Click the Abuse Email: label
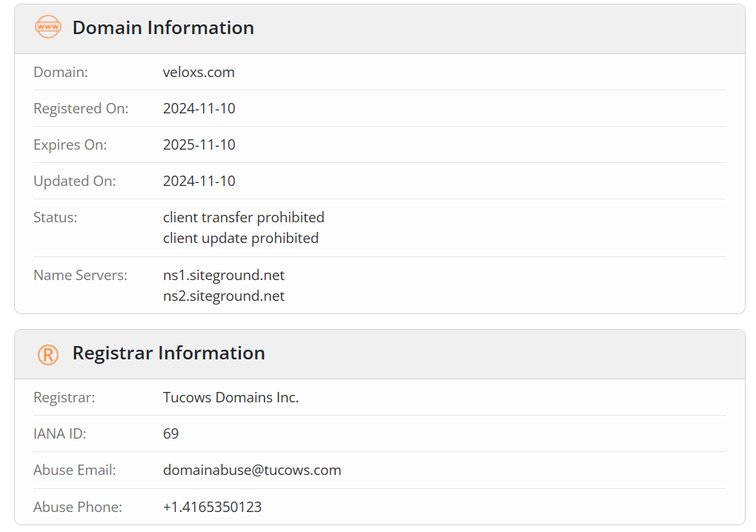This screenshot has width=756, height=532. (x=75, y=471)
